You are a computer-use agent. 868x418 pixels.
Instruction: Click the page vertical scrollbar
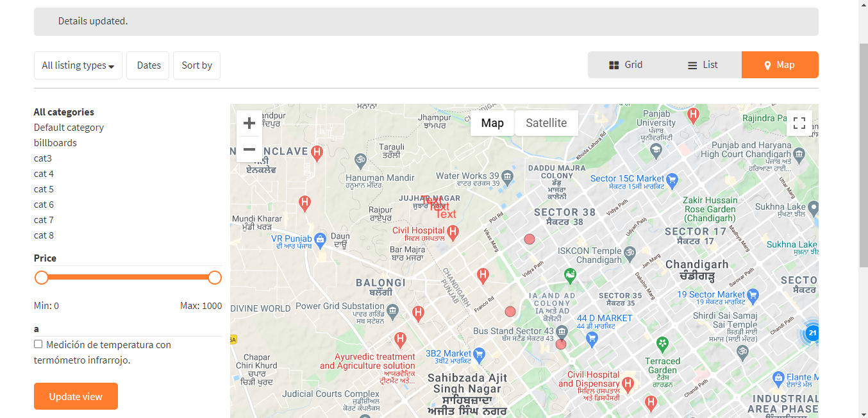863,154
